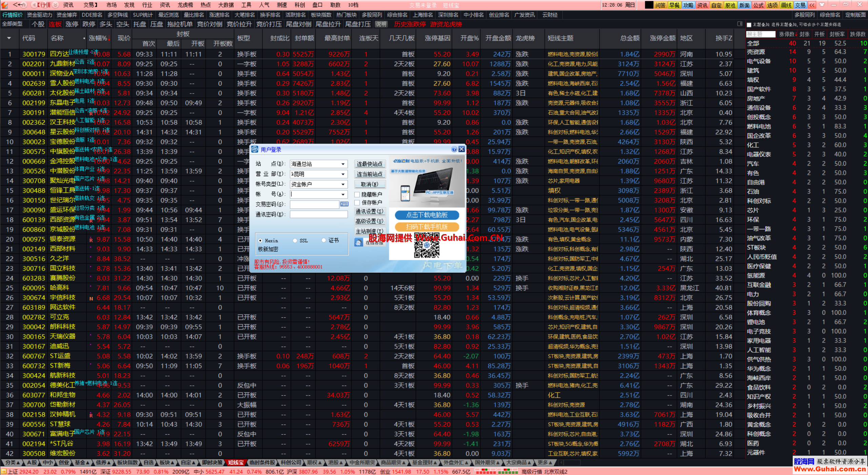Viewport: 868px width, 475px height.
Task: Open the 攻略 toolbar button
Action: click(688, 5)
